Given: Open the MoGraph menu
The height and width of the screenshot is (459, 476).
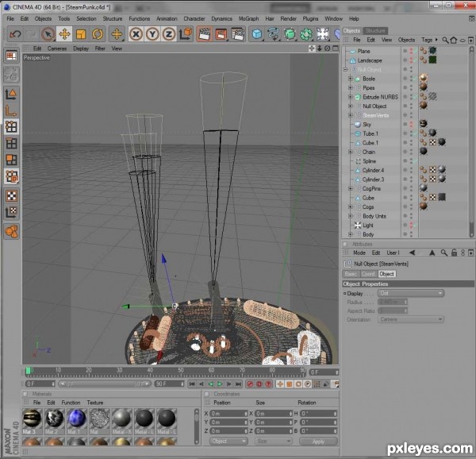Looking at the screenshot, I should [x=248, y=18].
